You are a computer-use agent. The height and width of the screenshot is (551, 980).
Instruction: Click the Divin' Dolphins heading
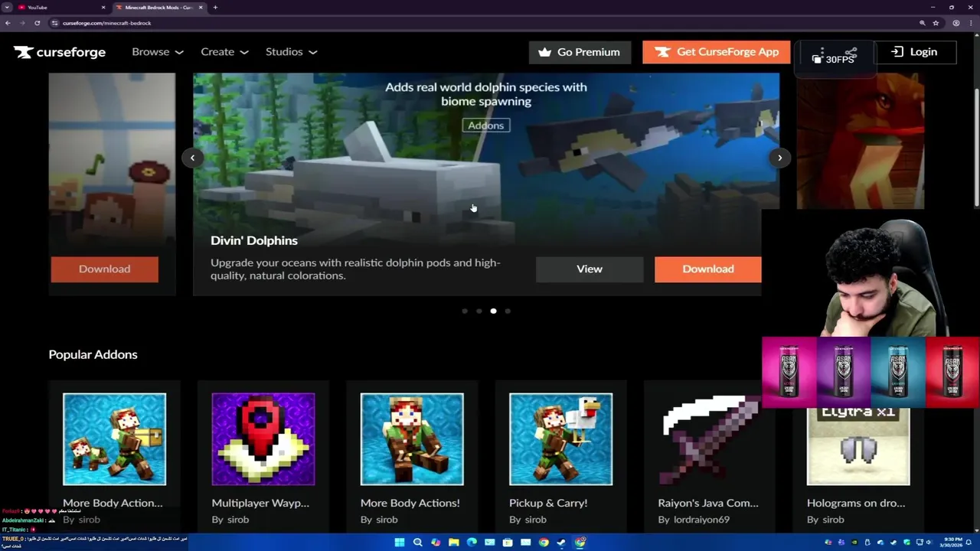coord(254,240)
